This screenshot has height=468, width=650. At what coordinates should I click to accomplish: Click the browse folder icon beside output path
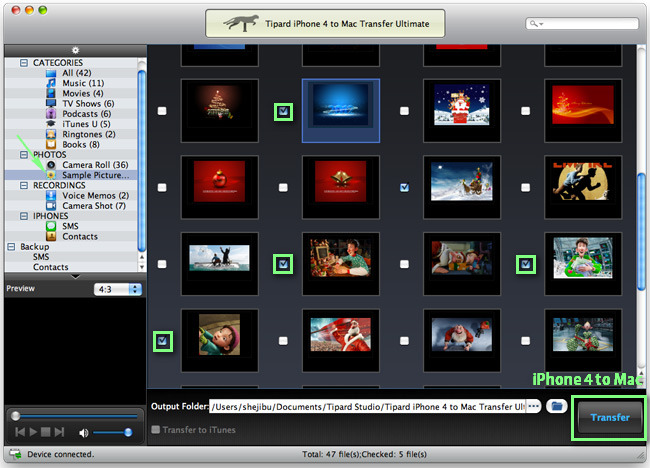pos(557,406)
